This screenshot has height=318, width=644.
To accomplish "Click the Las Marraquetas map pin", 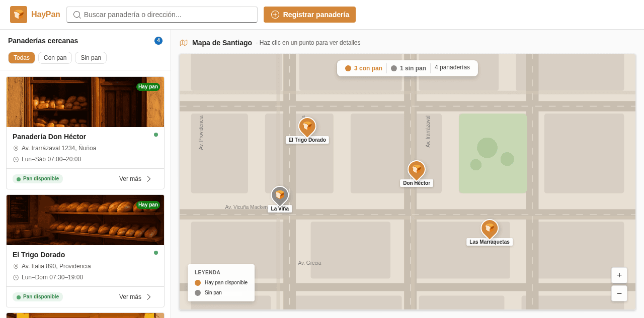I will point(490,229).
